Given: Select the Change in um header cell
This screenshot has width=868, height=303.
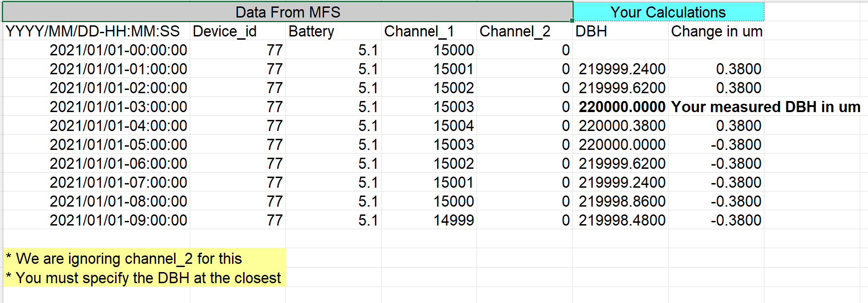Looking at the screenshot, I should pyautogui.click(x=716, y=31).
